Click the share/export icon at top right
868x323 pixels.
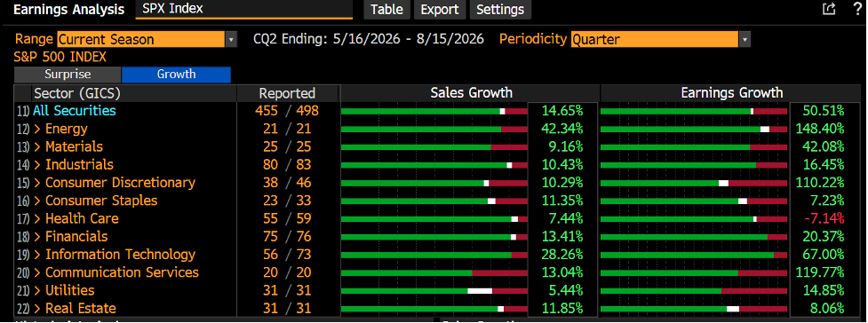click(829, 9)
